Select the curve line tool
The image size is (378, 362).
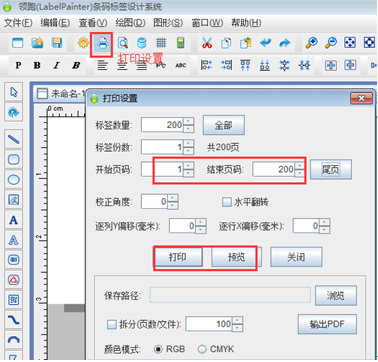[x=14, y=320]
